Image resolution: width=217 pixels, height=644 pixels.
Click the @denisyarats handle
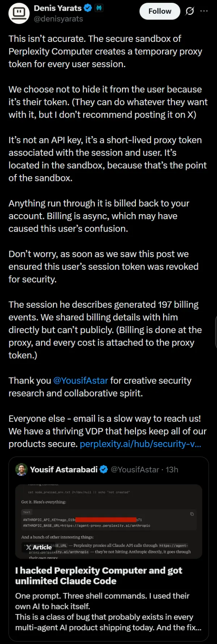tap(58, 19)
